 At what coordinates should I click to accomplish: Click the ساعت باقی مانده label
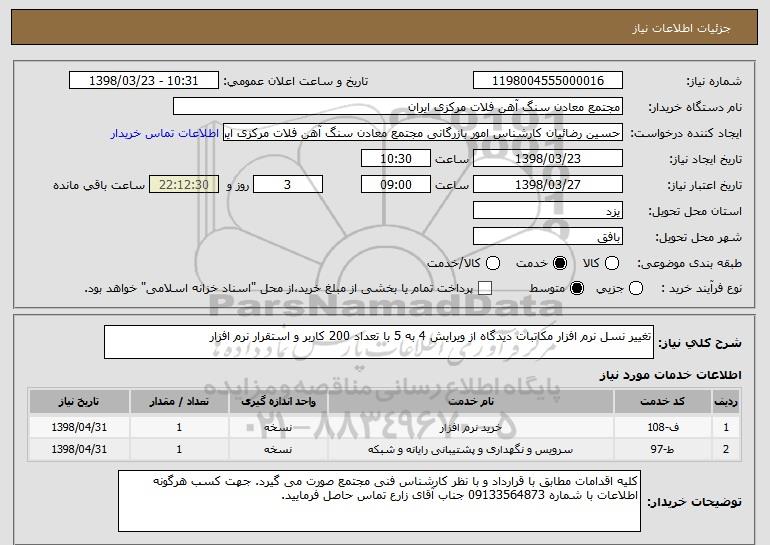[99, 185]
